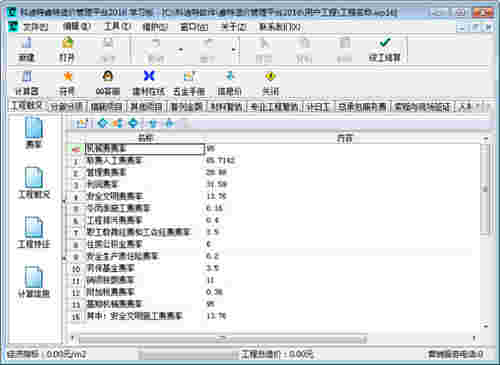Viewport: 500px width, 365px height.
Task: Click the vertical scrollbar up arrow
Action: click(486, 139)
